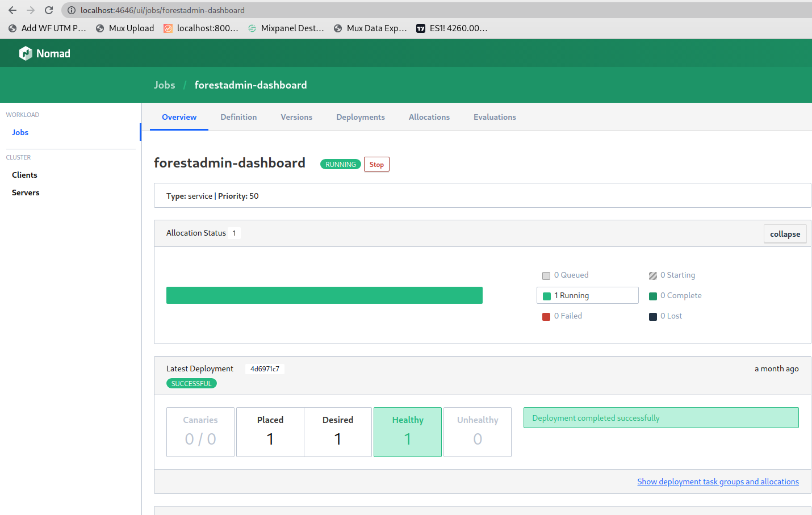Go to the Evaluations tab
Screen dimensions: 812x515
(x=495, y=117)
